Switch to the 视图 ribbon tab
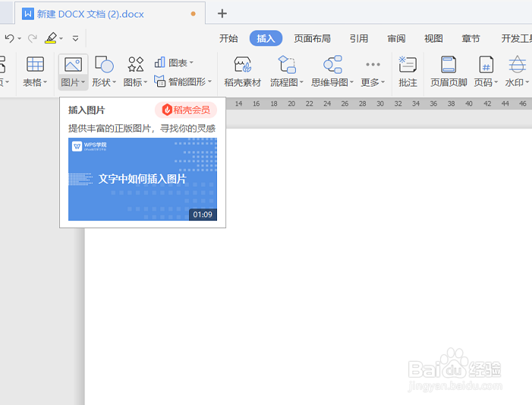The height and width of the screenshot is (405, 532). (x=433, y=39)
